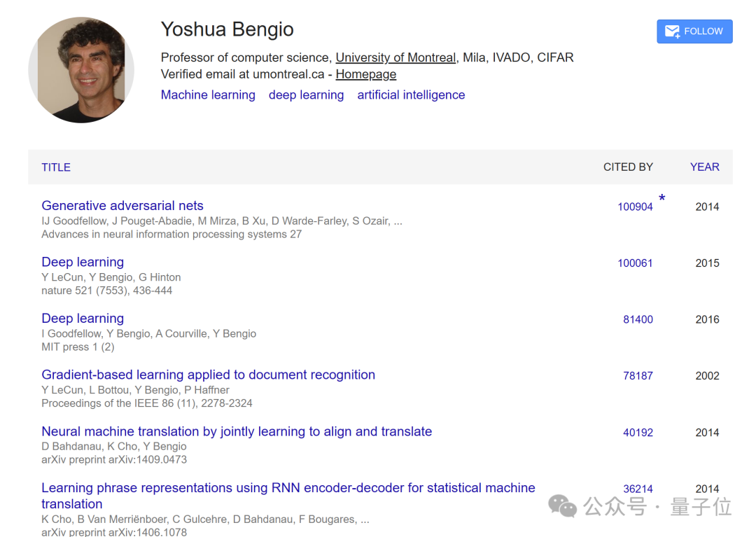
Task: Visit the Homepage link
Action: coord(366,74)
